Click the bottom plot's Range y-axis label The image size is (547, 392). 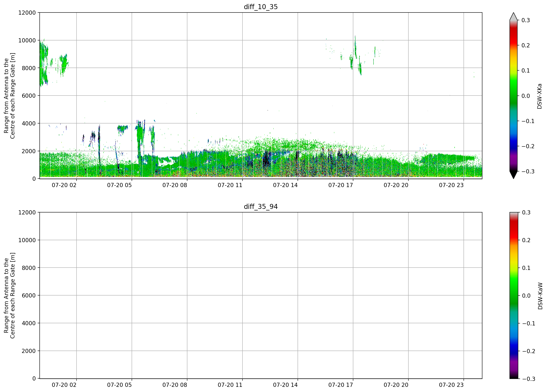click(x=9, y=295)
